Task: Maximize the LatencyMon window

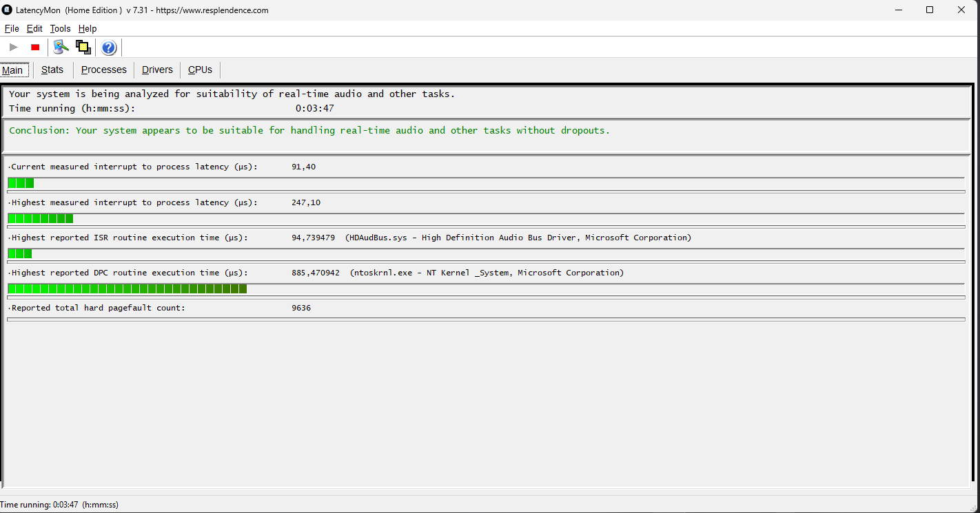Action: point(930,10)
